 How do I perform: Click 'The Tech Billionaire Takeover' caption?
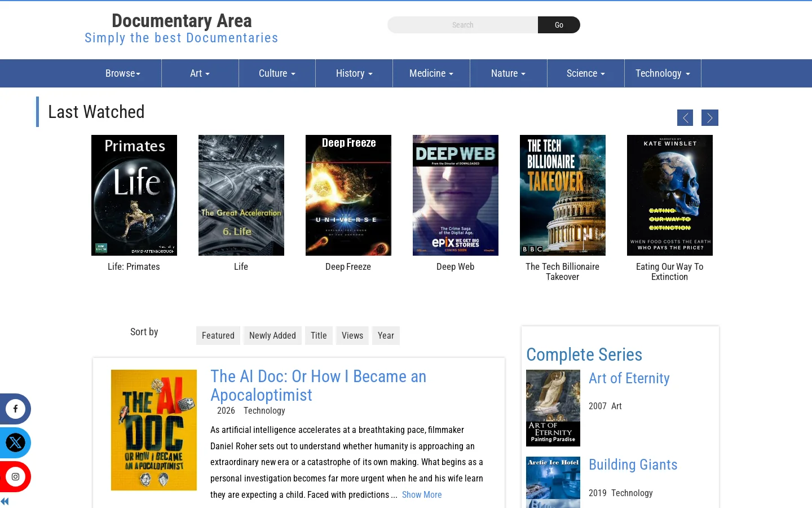[x=562, y=271]
